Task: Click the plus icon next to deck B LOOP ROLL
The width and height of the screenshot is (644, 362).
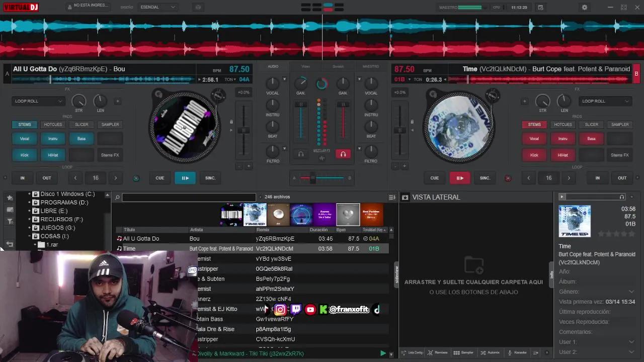Action: pos(524,101)
